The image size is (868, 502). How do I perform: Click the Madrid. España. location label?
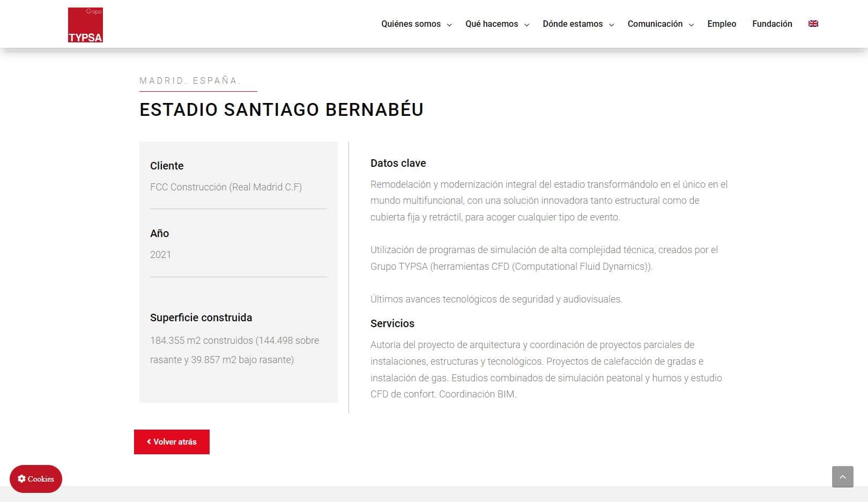(190, 80)
